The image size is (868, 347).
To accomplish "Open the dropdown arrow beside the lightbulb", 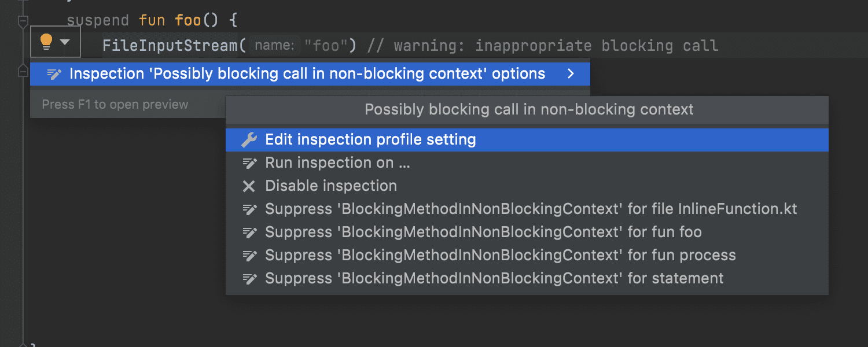I will (65, 42).
